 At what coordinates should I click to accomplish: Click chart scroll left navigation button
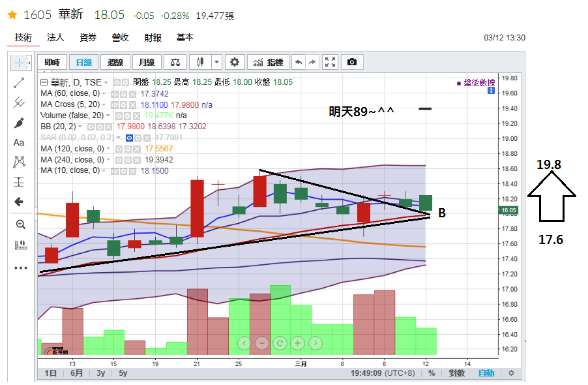pos(244,343)
